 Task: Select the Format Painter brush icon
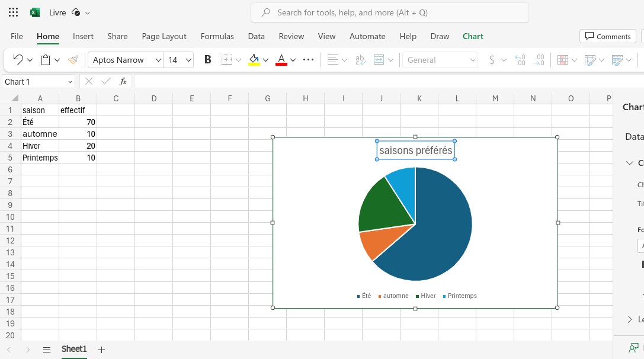point(73,60)
